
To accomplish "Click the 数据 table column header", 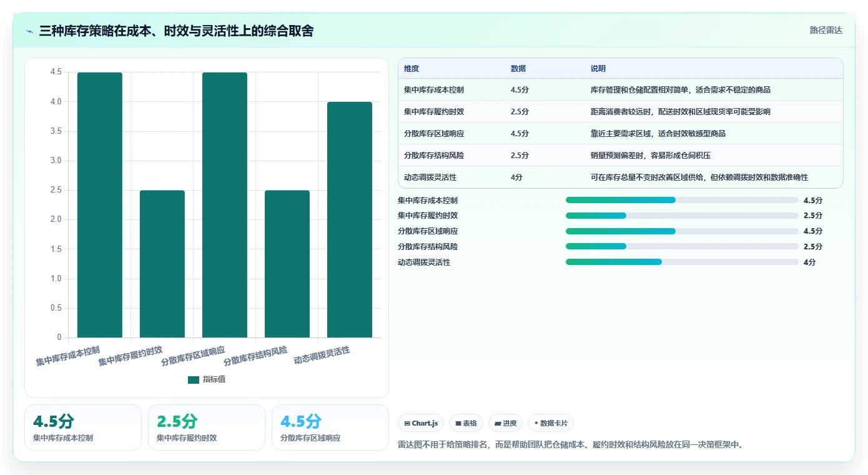I will pos(518,69).
